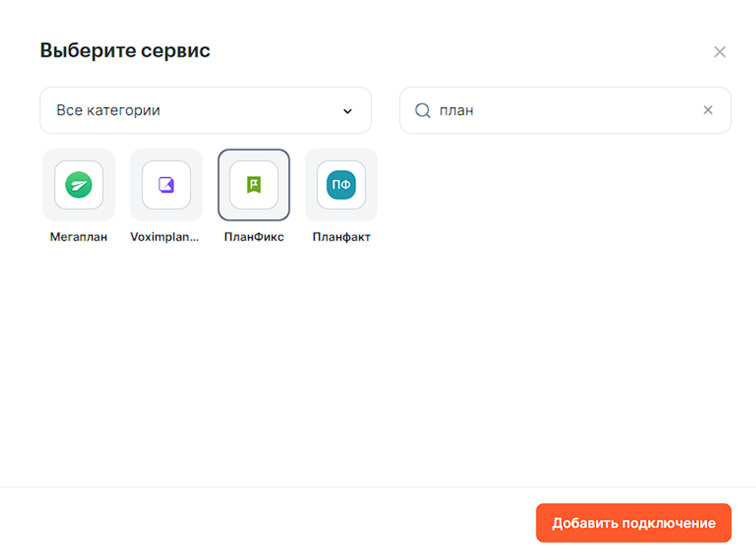Close the Выберите сервис dialog

[719, 52]
